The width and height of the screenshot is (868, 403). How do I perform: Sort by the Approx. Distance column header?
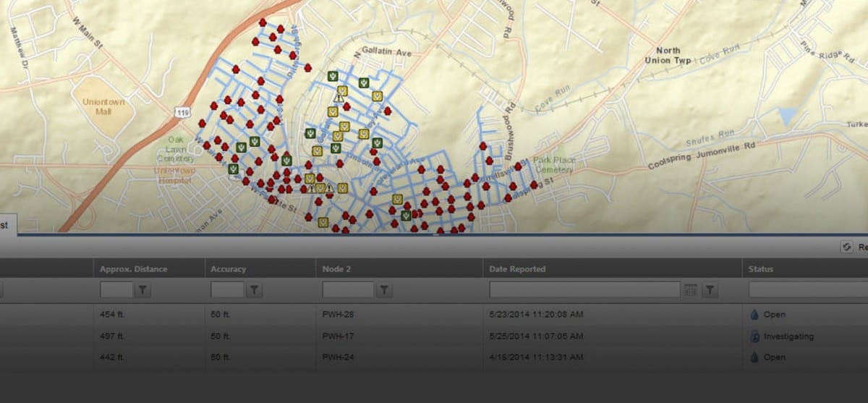pyautogui.click(x=133, y=269)
